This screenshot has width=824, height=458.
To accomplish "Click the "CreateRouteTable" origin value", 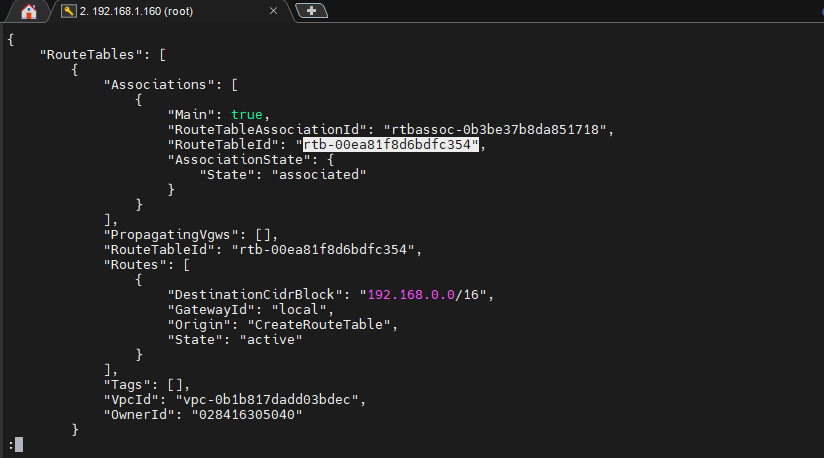I will pyautogui.click(x=318, y=325).
